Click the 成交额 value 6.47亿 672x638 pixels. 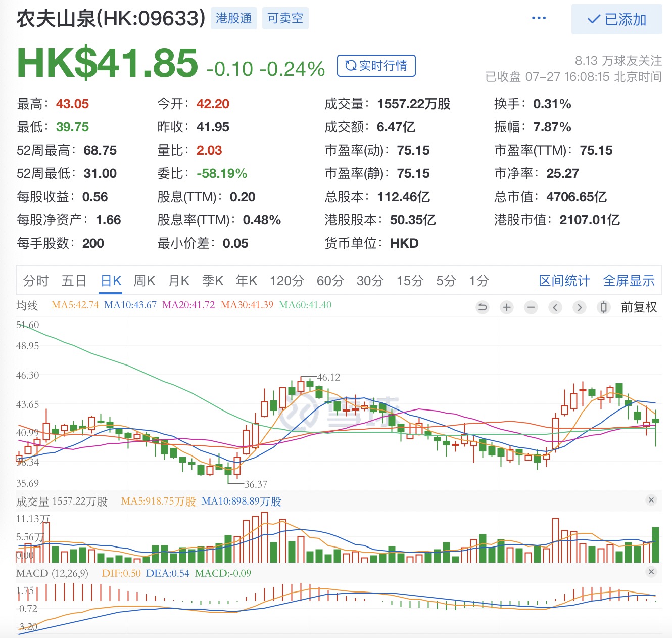pos(396,127)
